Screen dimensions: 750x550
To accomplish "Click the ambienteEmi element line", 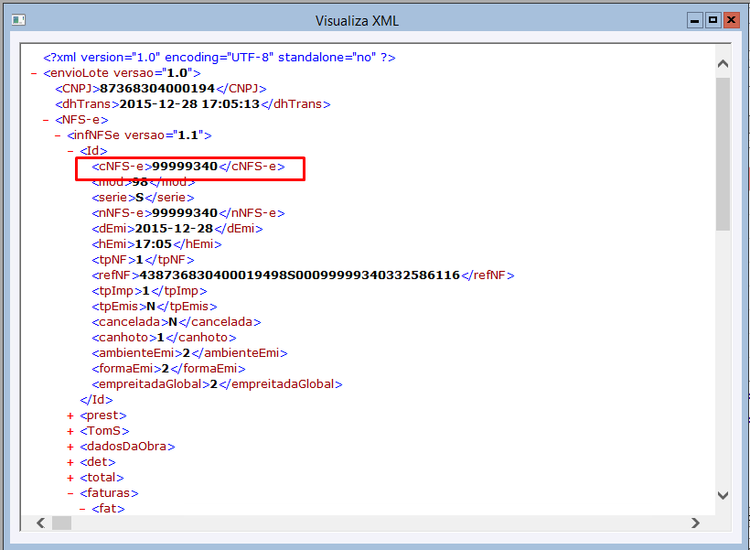I will (x=189, y=353).
